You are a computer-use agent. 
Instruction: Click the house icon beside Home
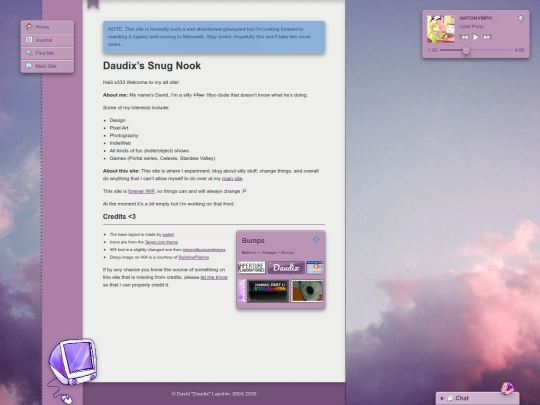(29, 27)
